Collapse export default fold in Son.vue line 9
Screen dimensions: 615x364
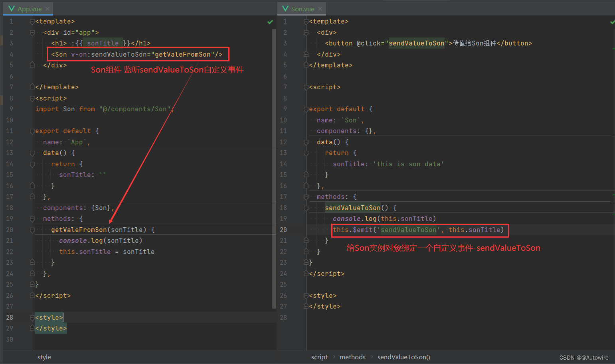pos(306,109)
